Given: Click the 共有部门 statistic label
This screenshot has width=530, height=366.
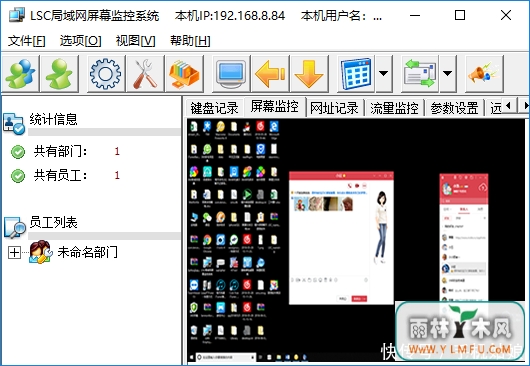Looking at the screenshot, I should tap(61, 151).
